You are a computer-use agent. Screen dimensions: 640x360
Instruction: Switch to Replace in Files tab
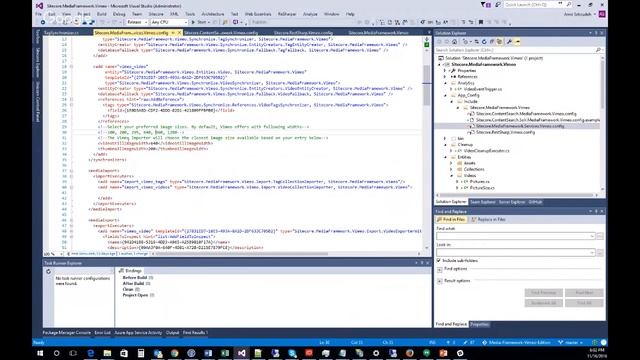pos(489,220)
